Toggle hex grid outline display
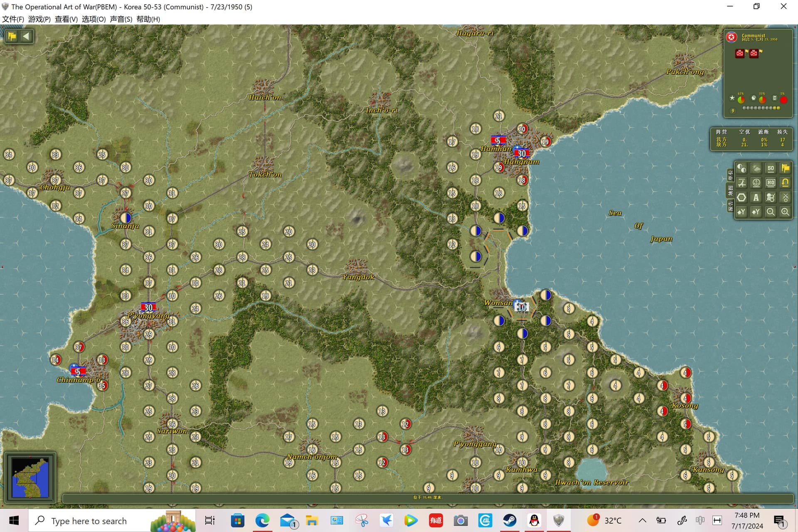The height and width of the screenshot is (532, 798). [x=741, y=197]
